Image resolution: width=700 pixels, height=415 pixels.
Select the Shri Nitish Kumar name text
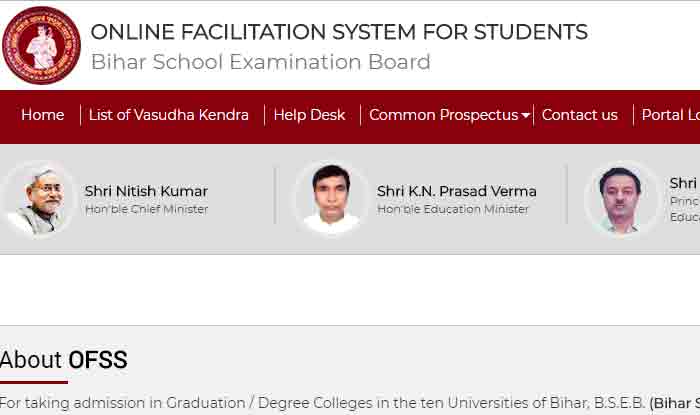point(146,191)
